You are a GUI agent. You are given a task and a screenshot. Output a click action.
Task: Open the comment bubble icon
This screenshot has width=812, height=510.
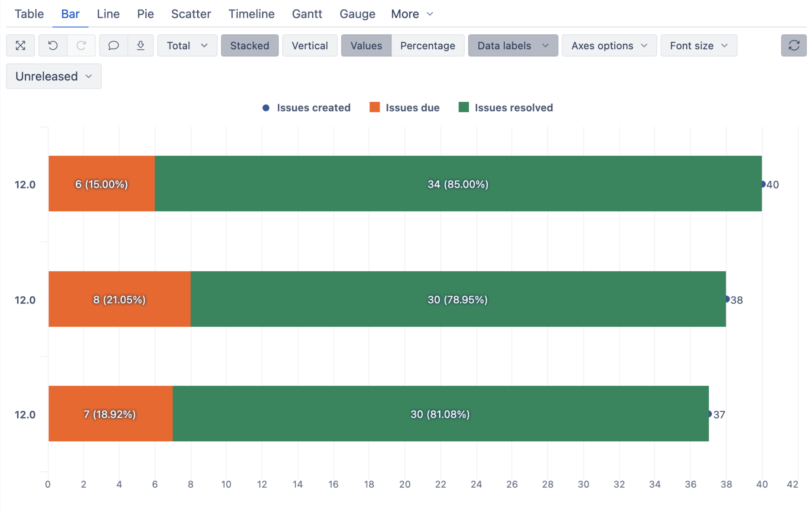(114, 46)
